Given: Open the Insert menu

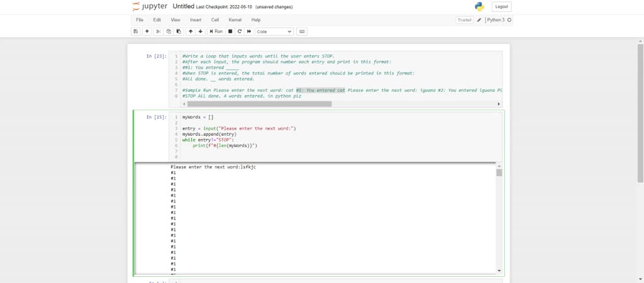Looking at the screenshot, I should click(x=196, y=20).
